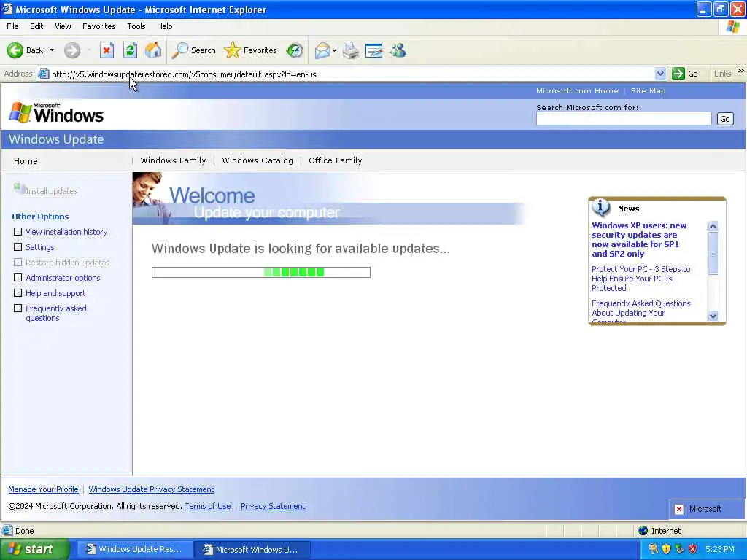The image size is (747, 560).
Task: Click the Search Microsoft.com input field
Action: coord(623,119)
